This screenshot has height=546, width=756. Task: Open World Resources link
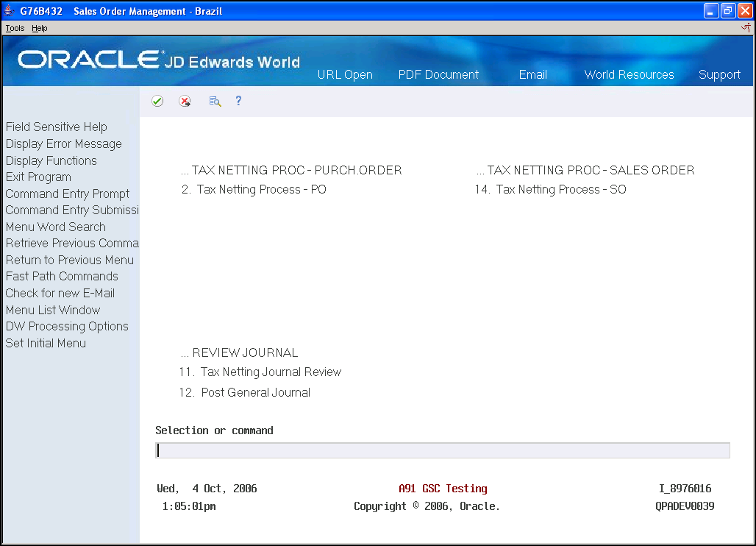(629, 74)
